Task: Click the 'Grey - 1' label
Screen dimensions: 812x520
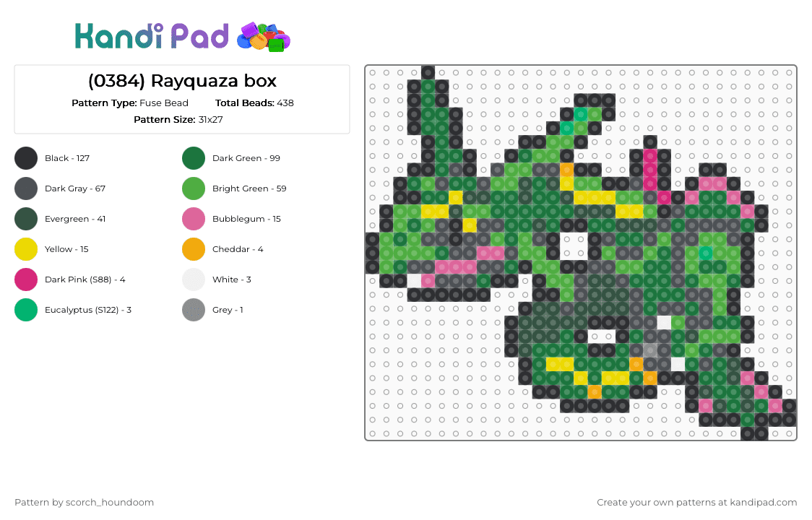Action: coord(228,310)
